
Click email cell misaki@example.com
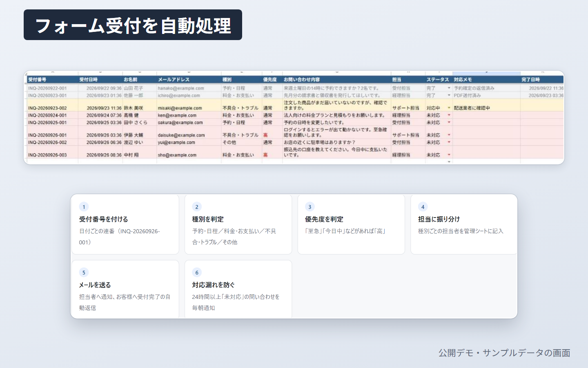[x=189, y=105]
